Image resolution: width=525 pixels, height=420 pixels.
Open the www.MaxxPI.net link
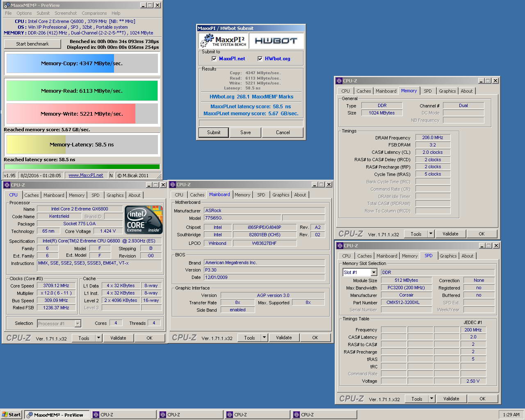[86, 175]
